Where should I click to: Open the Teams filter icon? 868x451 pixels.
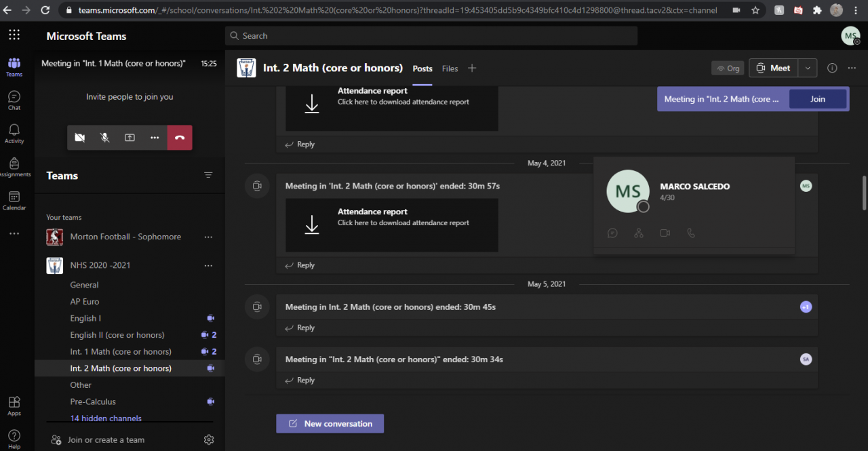coord(208,175)
